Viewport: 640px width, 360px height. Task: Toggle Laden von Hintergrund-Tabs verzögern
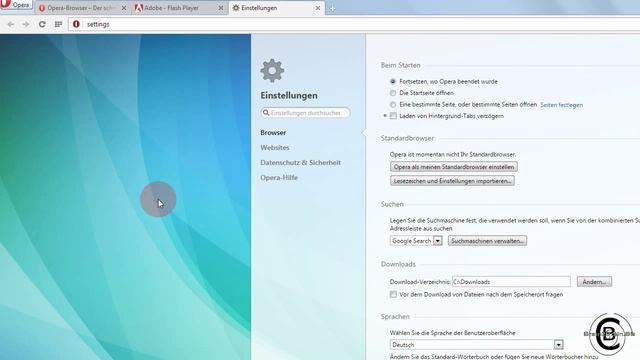click(393, 116)
